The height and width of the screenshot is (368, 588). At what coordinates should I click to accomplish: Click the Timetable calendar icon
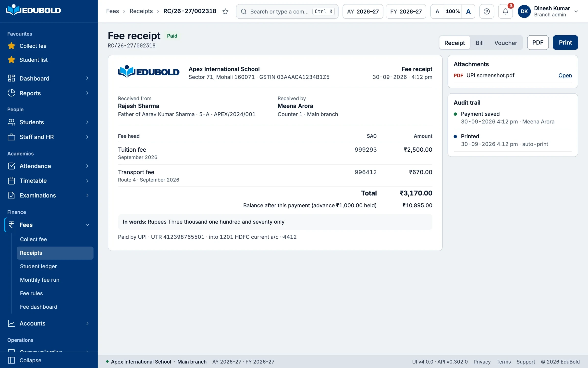coord(11,181)
